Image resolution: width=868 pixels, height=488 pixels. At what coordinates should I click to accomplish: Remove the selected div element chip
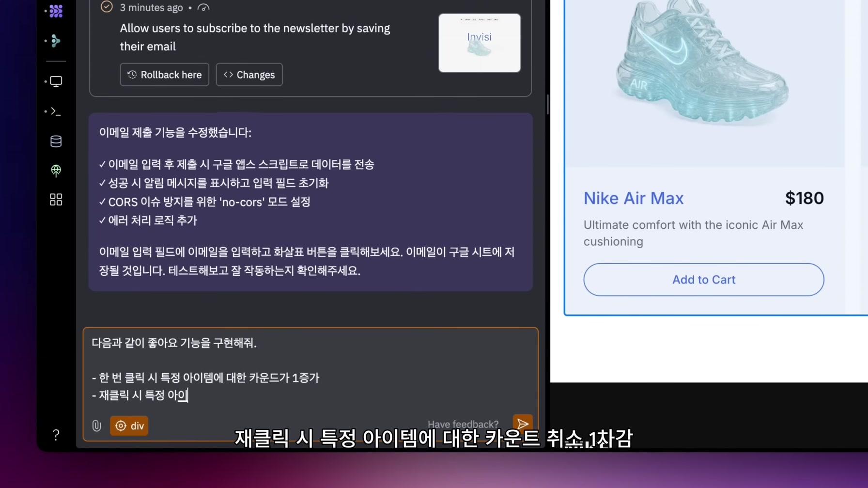point(129,425)
